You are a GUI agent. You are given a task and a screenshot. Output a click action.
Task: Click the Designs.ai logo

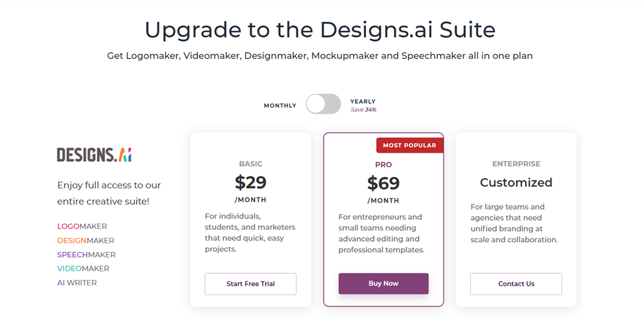(x=94, y=155)
